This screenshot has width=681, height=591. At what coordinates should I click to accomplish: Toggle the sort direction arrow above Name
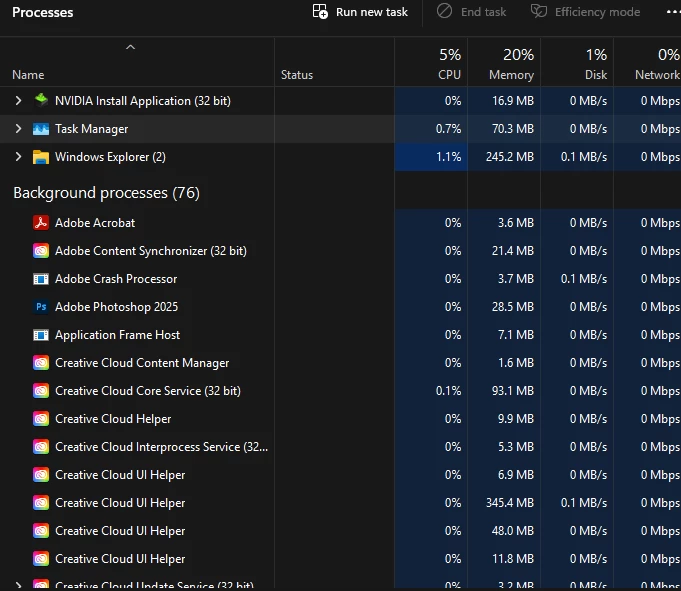pos(130,47)
